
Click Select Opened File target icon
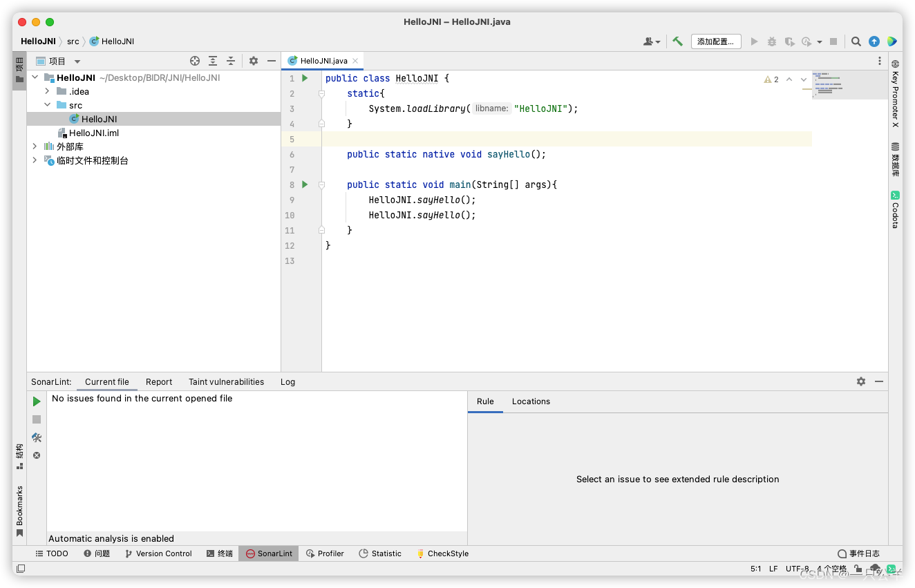pyautogui.click(x=195, y=61)
